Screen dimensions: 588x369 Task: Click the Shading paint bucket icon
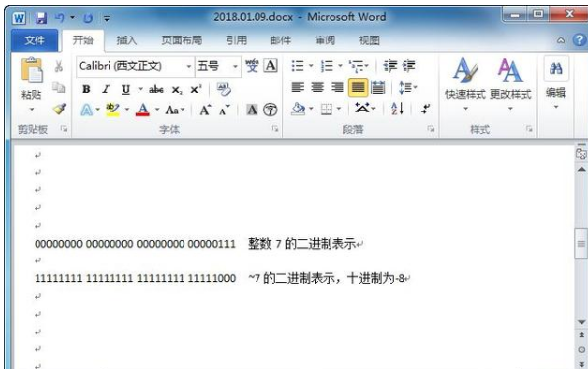(x=299, y=109)
